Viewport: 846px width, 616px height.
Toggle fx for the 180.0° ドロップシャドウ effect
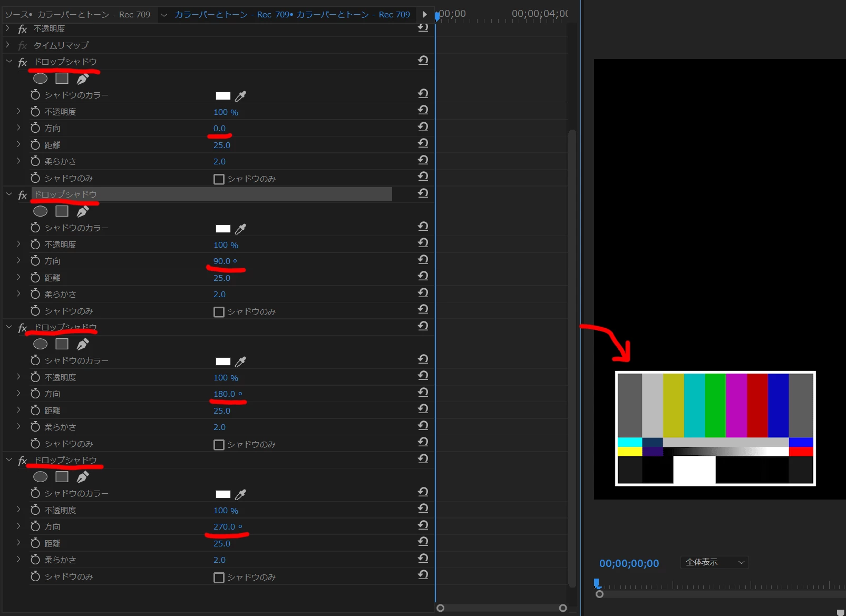22,328
